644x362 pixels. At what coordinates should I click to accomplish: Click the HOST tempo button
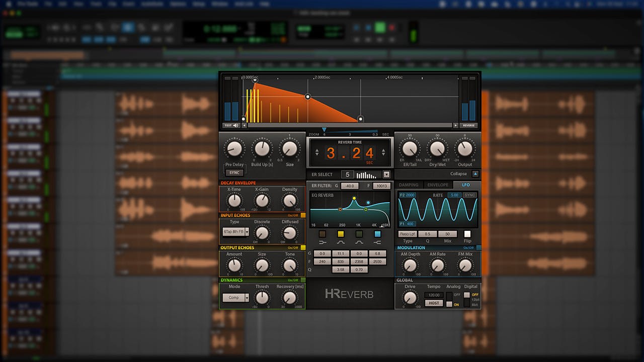pyautogui.click(x=433, y=303)
